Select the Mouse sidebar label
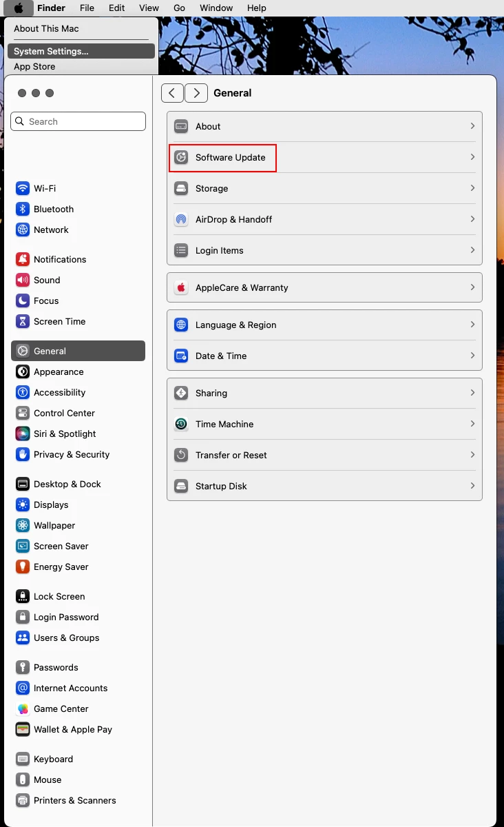 (48, 779)
